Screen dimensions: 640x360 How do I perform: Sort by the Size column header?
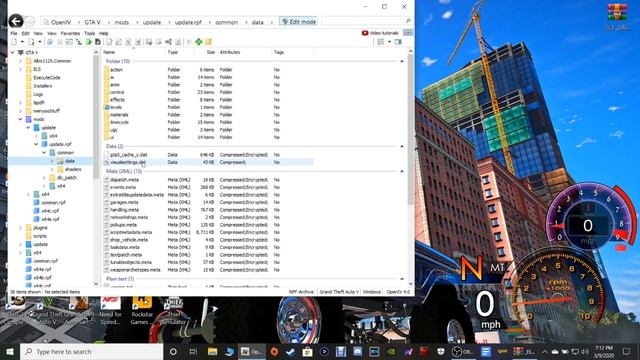(211, 52)
